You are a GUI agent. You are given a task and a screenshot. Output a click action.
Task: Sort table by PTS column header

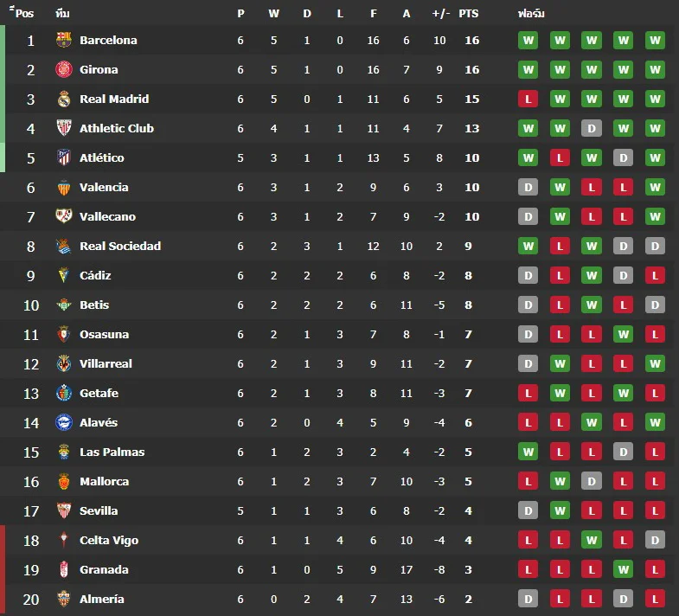point(469,14)
